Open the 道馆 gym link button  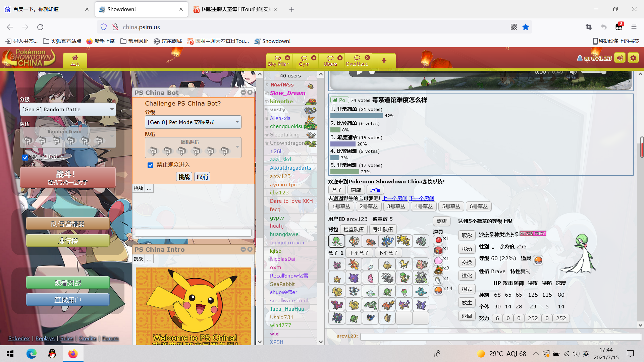tap(375, 190)
